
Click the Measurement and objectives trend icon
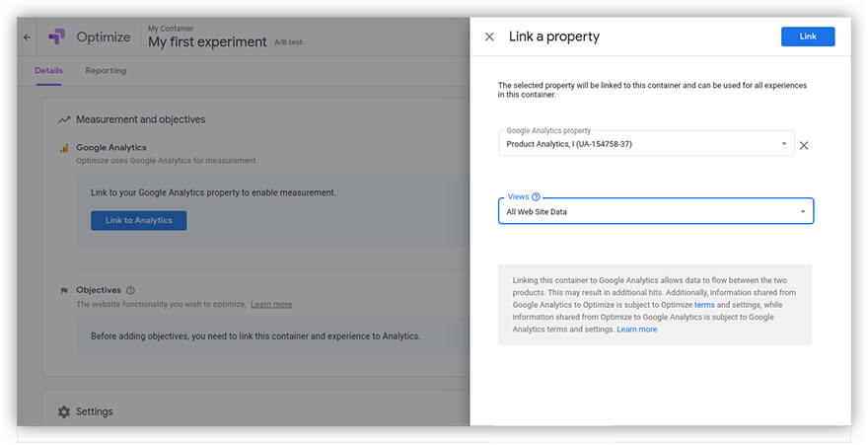tap(64, 119)
